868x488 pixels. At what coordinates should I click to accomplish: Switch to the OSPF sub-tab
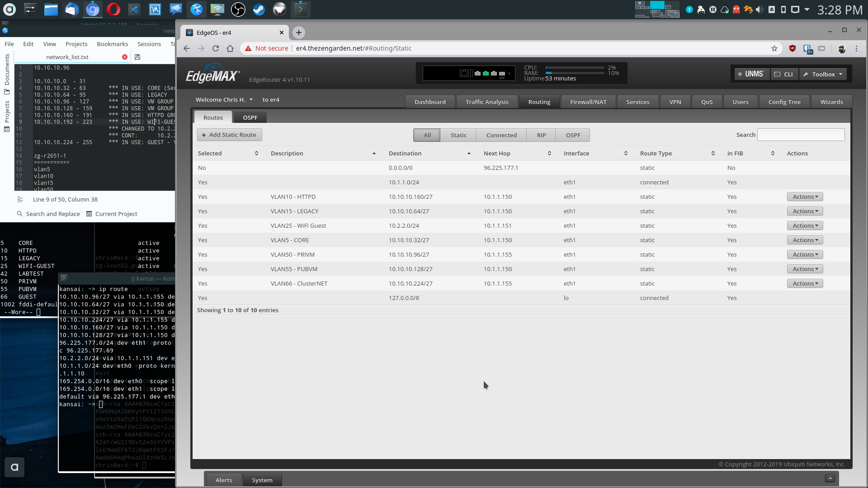(250, 117)
